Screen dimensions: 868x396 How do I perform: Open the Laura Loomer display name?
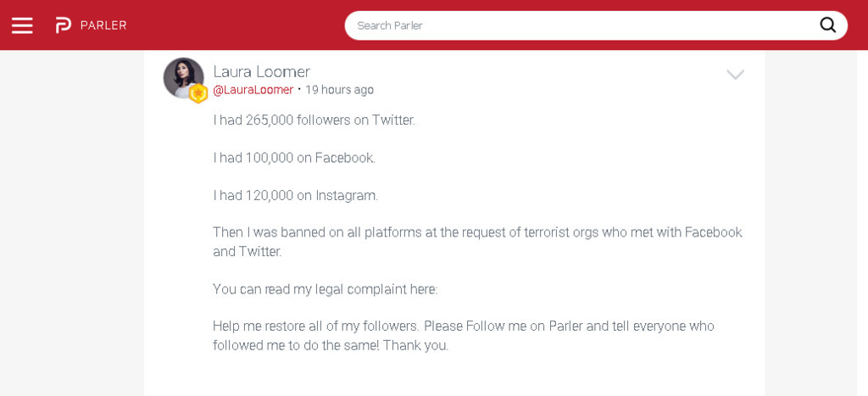click(261, 71)
